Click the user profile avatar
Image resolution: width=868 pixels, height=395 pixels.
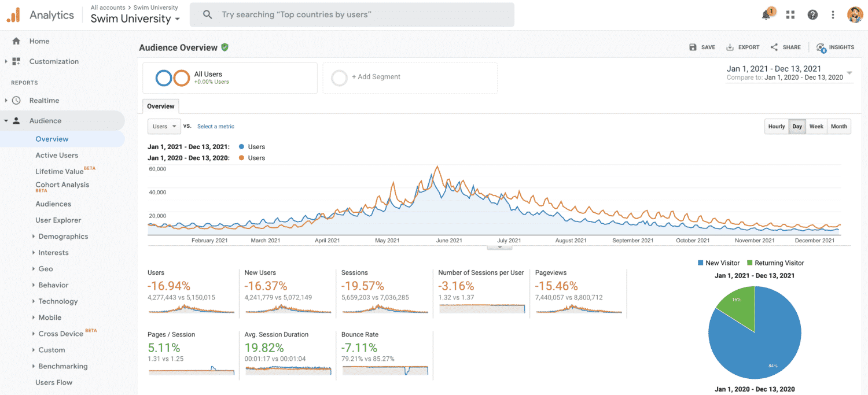[x=855, y=15]
